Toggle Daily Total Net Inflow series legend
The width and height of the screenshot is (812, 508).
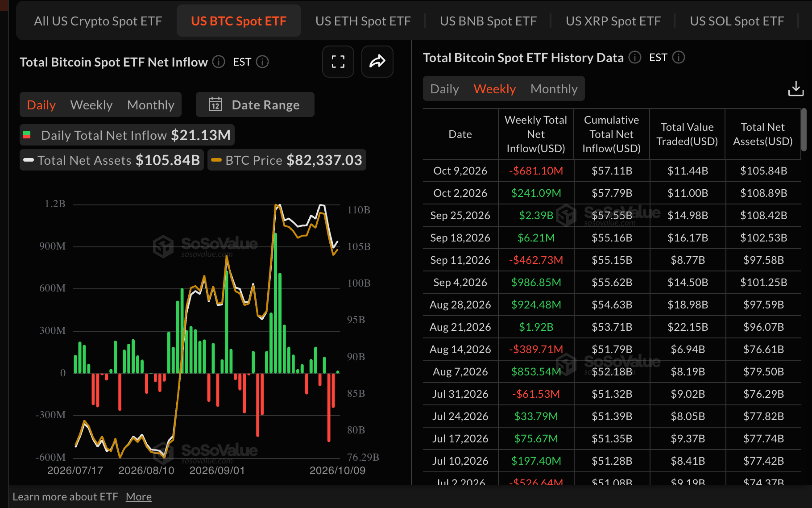point(127,135)
